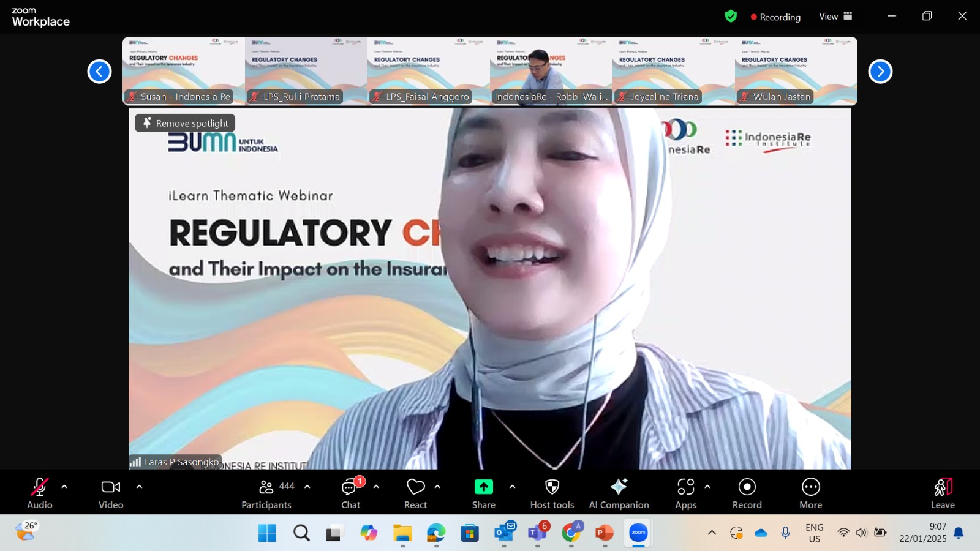This screenshot has height=551, width=980.
Task: Open PowerPoint from the taskbar
Action: [x=605, y=533]
